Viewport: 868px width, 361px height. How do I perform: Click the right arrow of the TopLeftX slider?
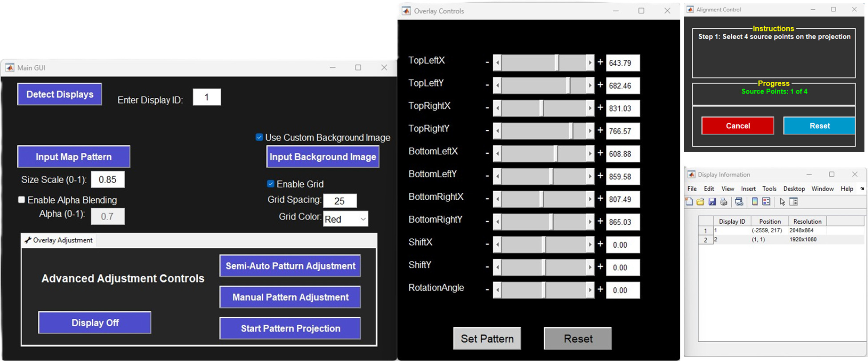[589, 63]
